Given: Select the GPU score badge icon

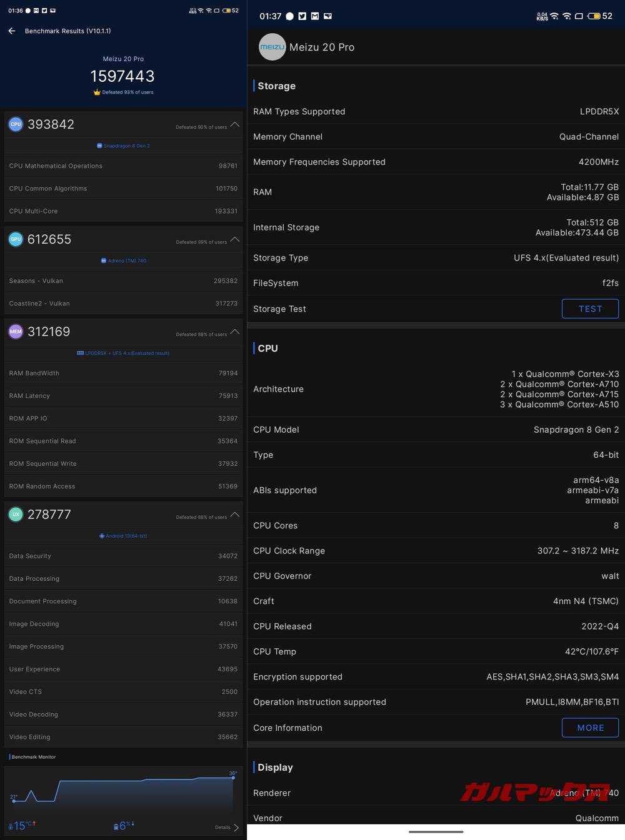Looking at the screenshot, I should click(16, 239).
